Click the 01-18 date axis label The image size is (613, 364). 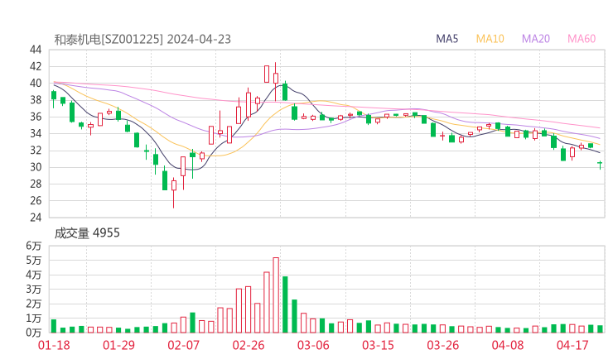[54, 345]
